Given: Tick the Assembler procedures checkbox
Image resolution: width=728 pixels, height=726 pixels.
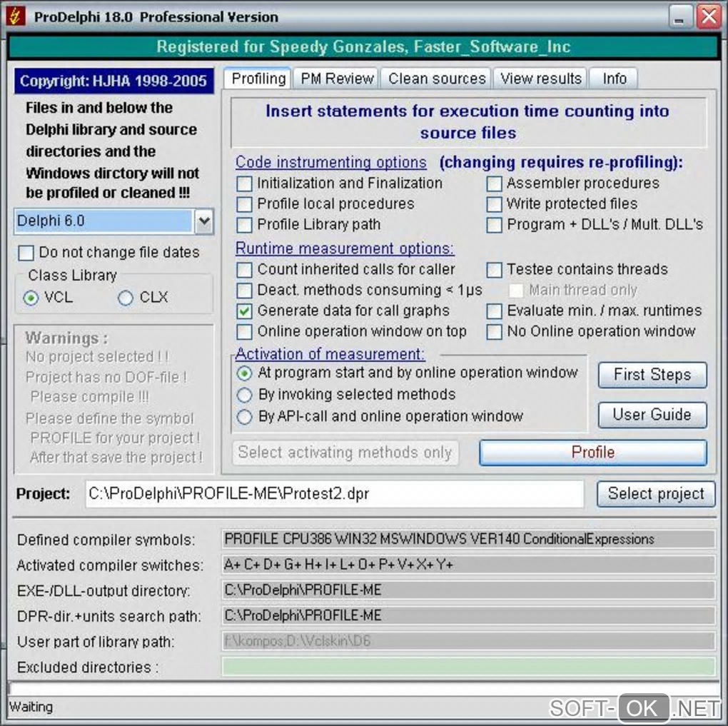Looking at the screenshot, I should coord(494,184).
